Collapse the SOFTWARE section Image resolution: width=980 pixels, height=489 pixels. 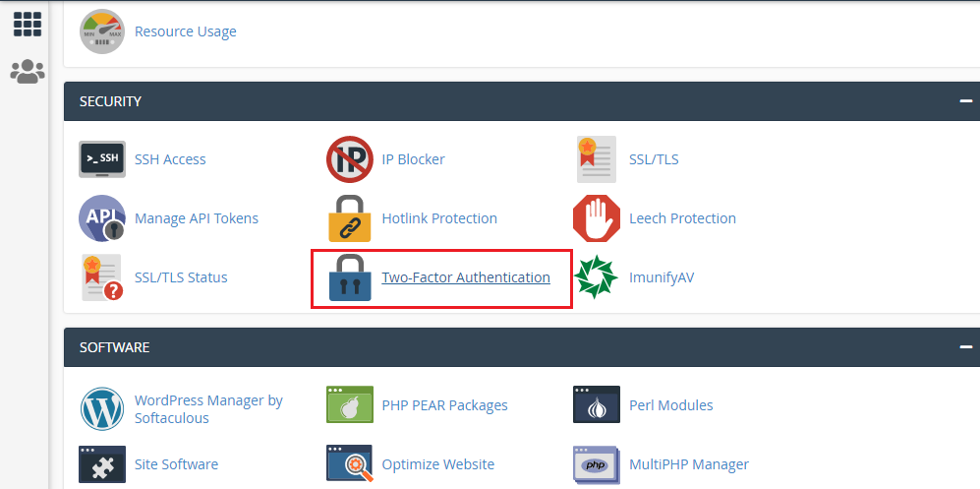coord(966,347)
